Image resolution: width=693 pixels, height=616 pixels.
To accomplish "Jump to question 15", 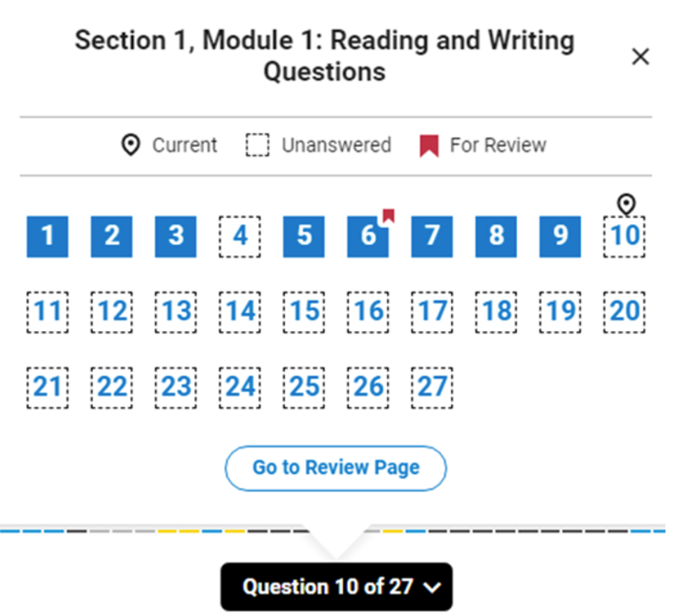I will click(x=304, y=312).
